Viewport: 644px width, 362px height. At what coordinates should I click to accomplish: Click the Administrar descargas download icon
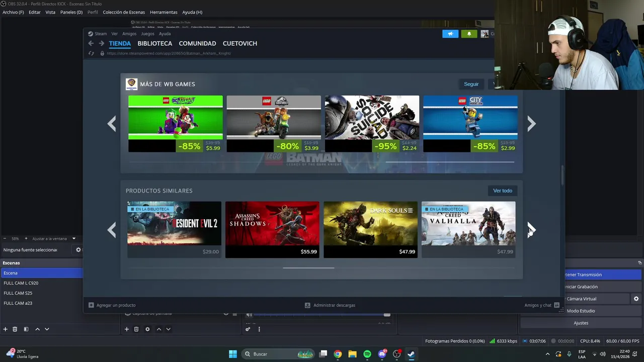(x=307, y=305)
